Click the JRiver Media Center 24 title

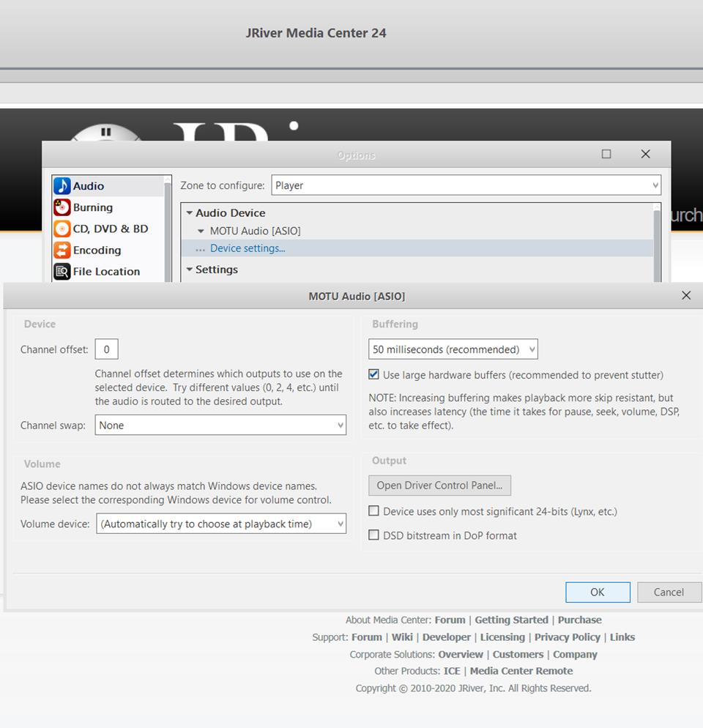point(316,33)
